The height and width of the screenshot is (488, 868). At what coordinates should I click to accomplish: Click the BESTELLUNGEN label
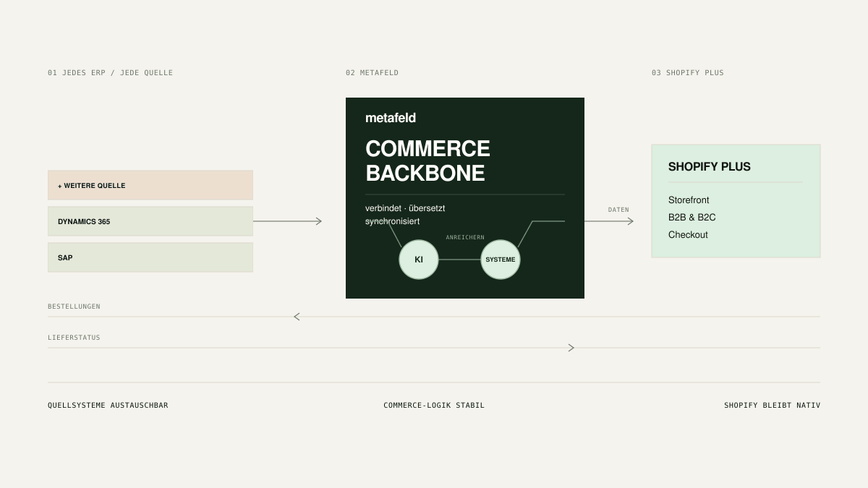tap(74, 307)
